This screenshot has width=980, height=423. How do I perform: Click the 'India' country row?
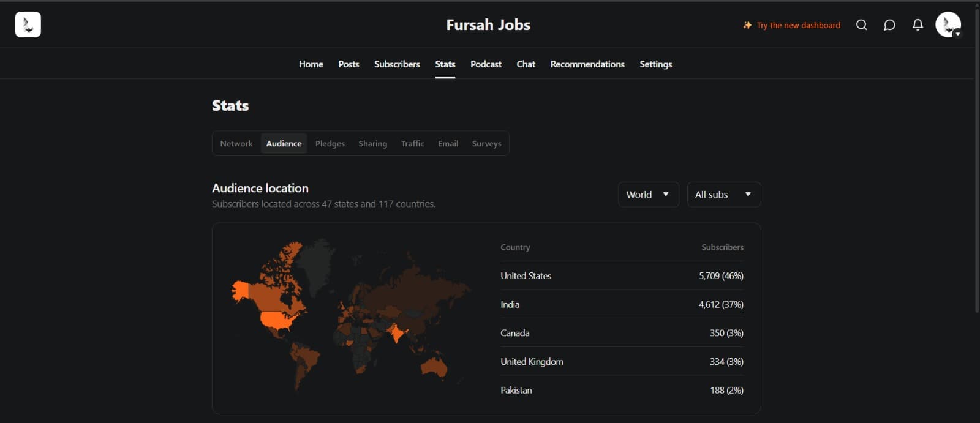622,304
